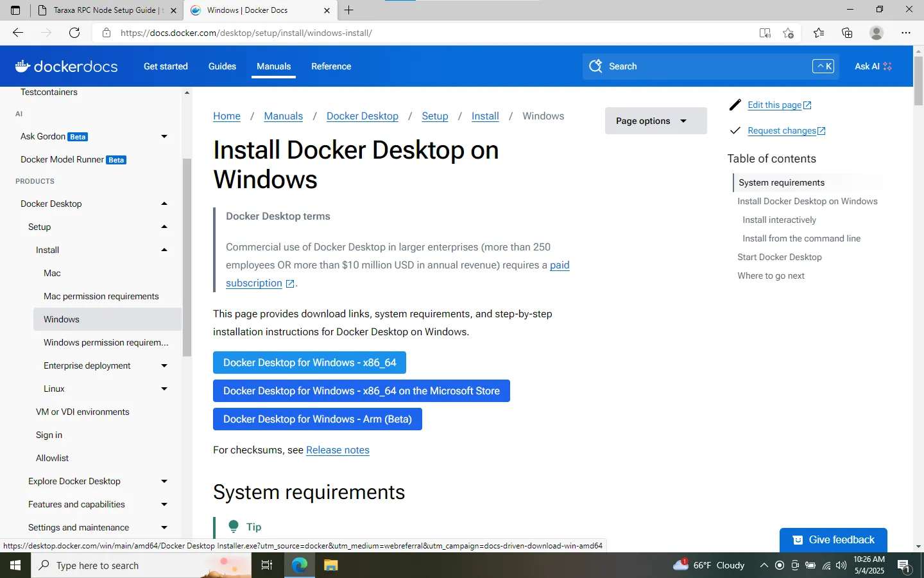Click the Edit this page pencil icon
The image size is (924, 578).
(735, 105)
